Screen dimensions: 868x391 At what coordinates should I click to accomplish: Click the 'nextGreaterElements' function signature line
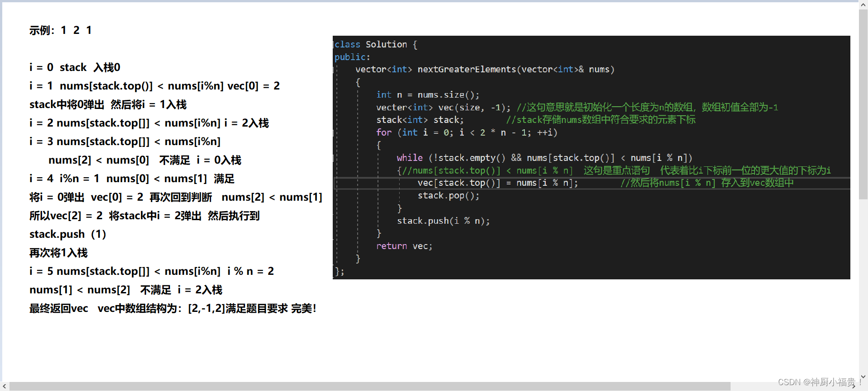pos(485,69)
